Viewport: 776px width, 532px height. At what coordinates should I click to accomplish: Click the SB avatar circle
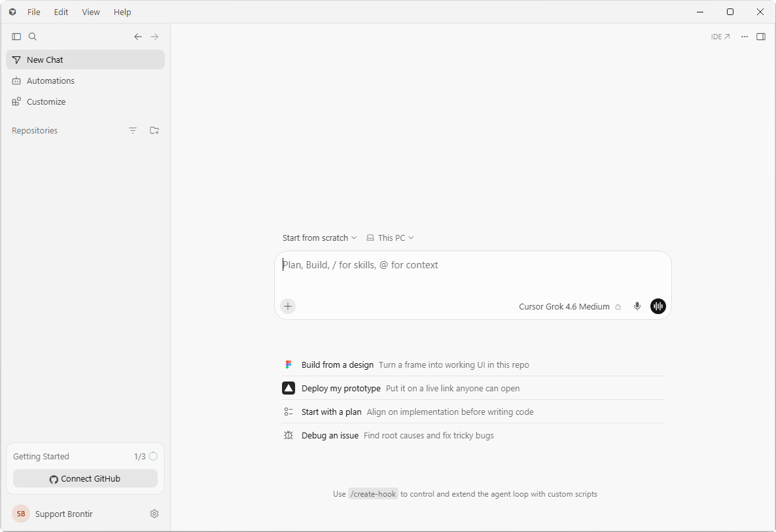[x=21, y=514]
